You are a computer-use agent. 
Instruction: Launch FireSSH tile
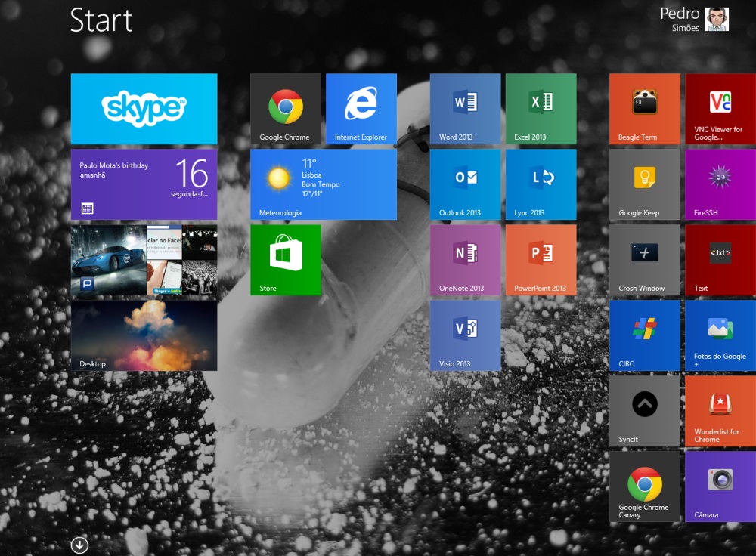point(720,184)
